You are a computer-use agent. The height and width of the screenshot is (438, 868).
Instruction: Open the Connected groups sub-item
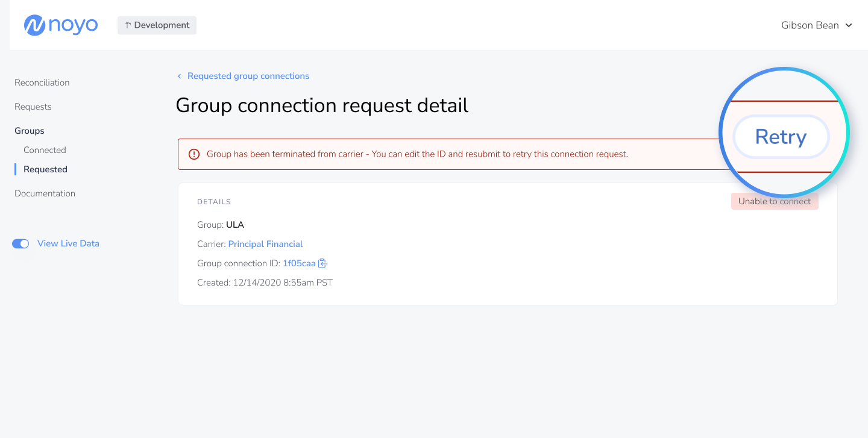pos(45,150)
